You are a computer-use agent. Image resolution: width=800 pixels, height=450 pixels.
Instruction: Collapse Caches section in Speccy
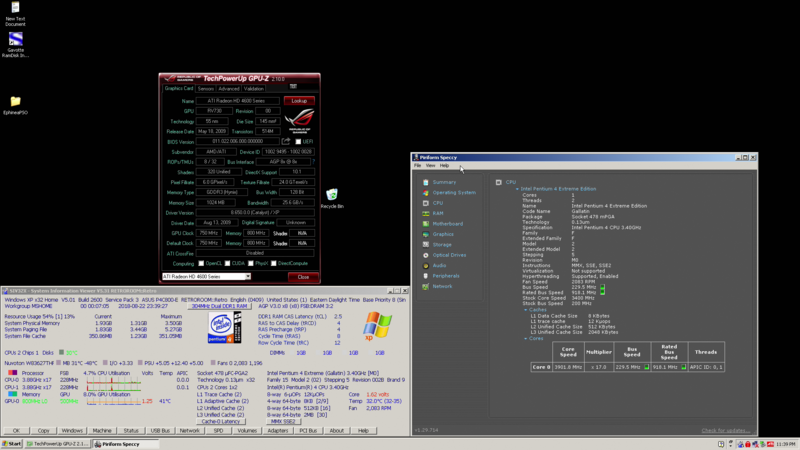click(x=526, y=310)
